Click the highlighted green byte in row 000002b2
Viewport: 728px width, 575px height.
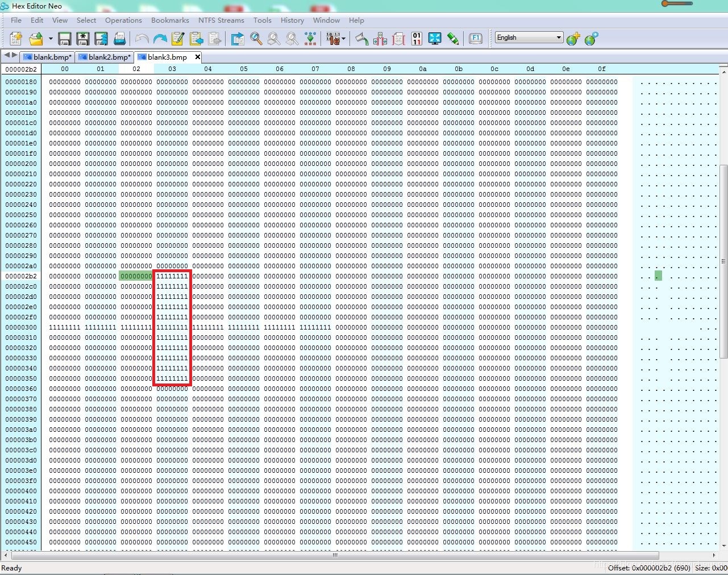pos(136,276)
